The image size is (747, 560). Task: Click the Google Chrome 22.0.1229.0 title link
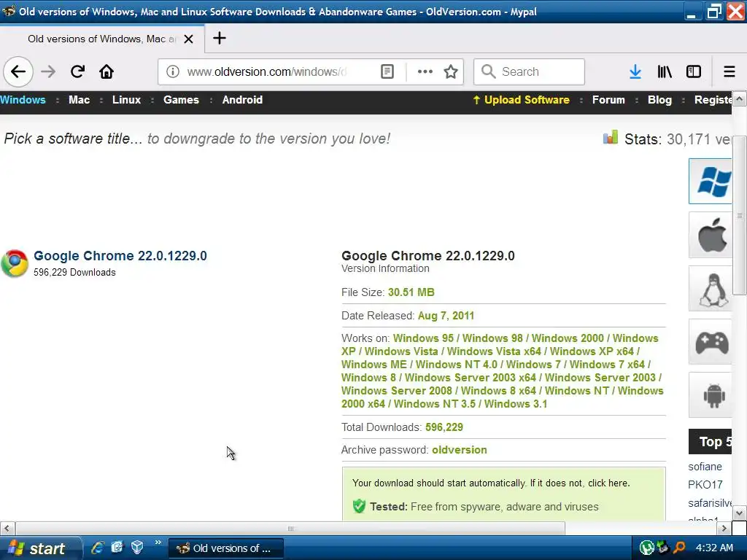point(120,256)
